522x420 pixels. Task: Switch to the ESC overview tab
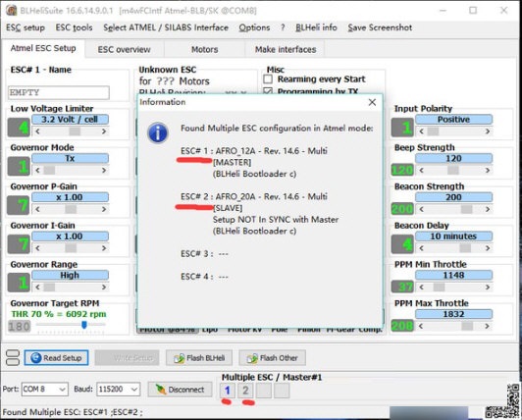pos(125,50)
